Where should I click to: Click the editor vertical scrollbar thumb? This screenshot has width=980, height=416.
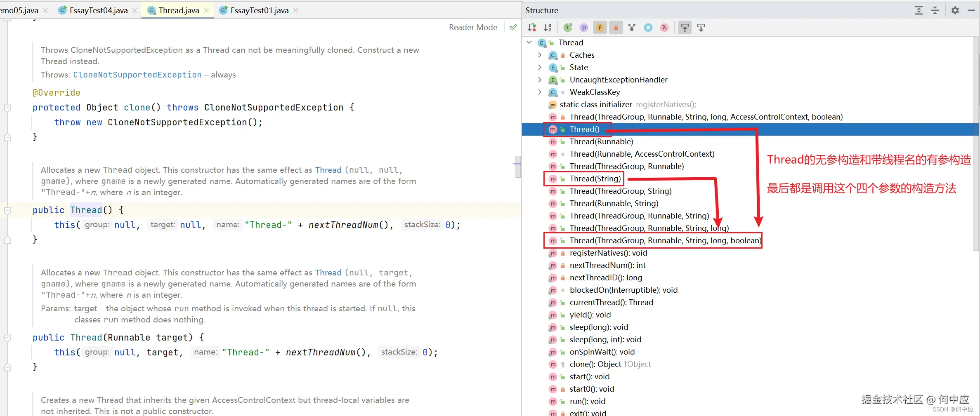pyautogui.click(x=518, y=167)
